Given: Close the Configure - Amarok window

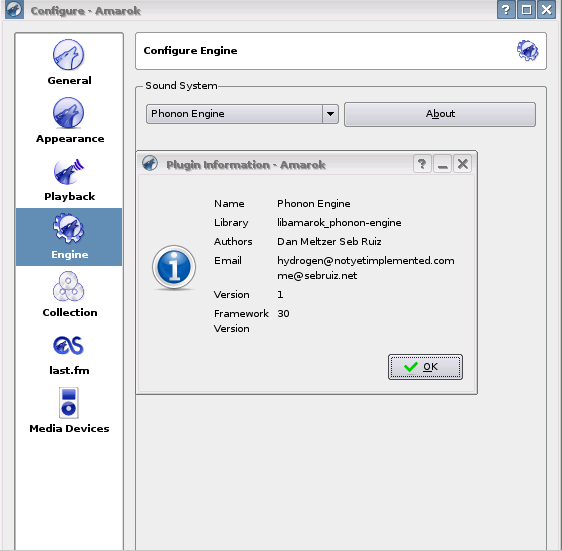Looking at the screenshot, I should 546,10.
